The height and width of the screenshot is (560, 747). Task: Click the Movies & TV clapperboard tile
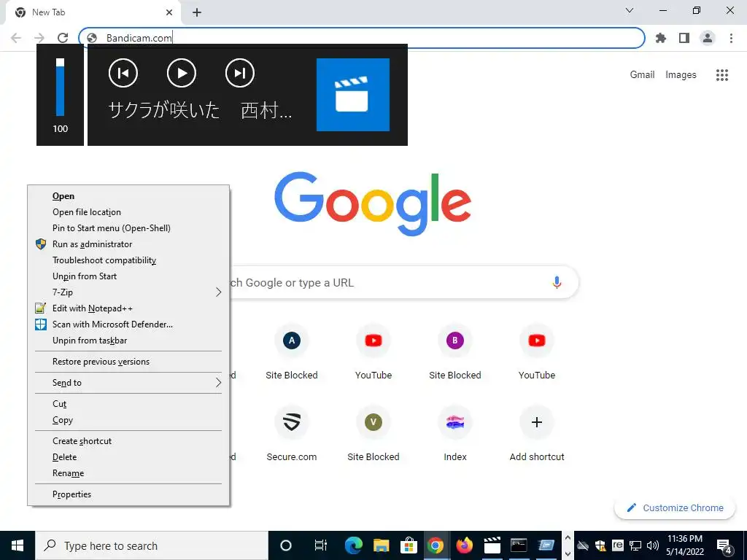pyautogui.click(x=353, y=94)
